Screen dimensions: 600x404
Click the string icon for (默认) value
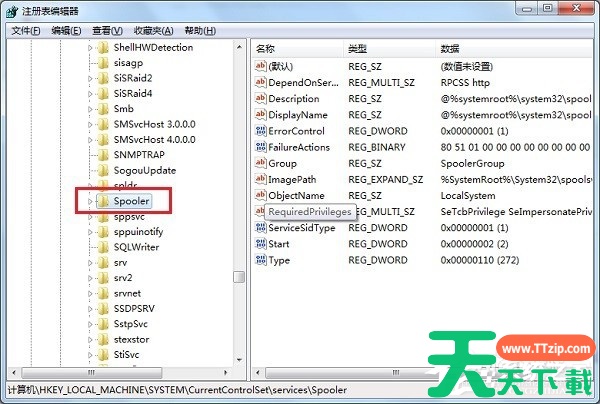tap(261, 66)
